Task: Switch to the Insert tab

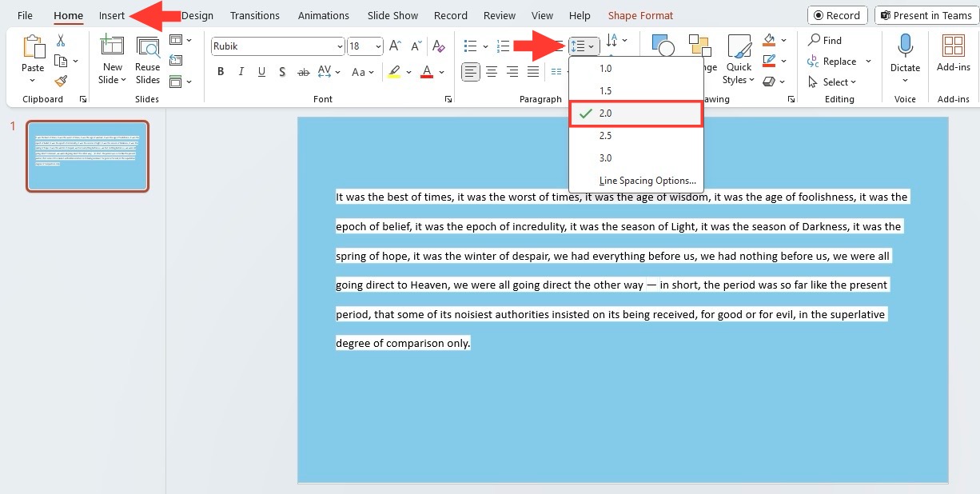Action: tap(112, 15)
